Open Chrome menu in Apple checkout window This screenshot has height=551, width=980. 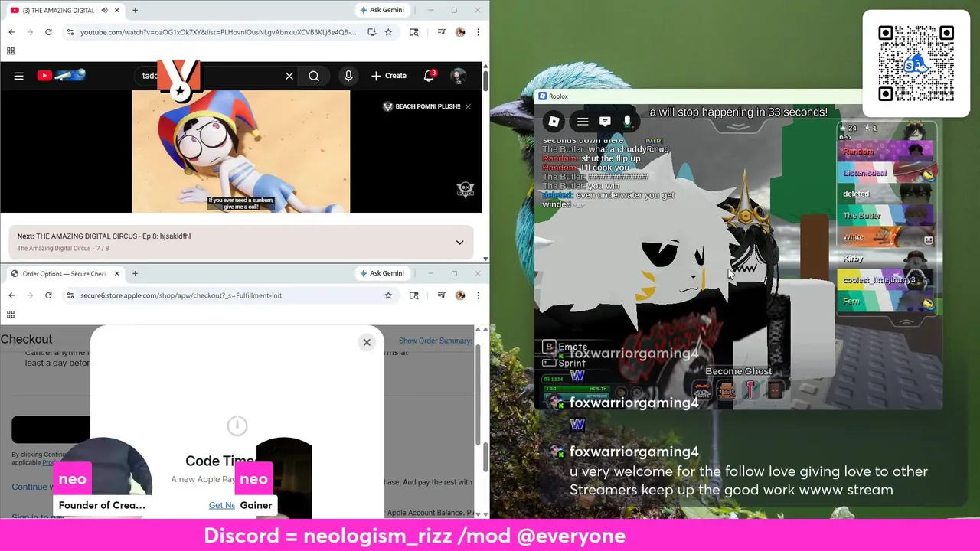(x=478, y=295)
